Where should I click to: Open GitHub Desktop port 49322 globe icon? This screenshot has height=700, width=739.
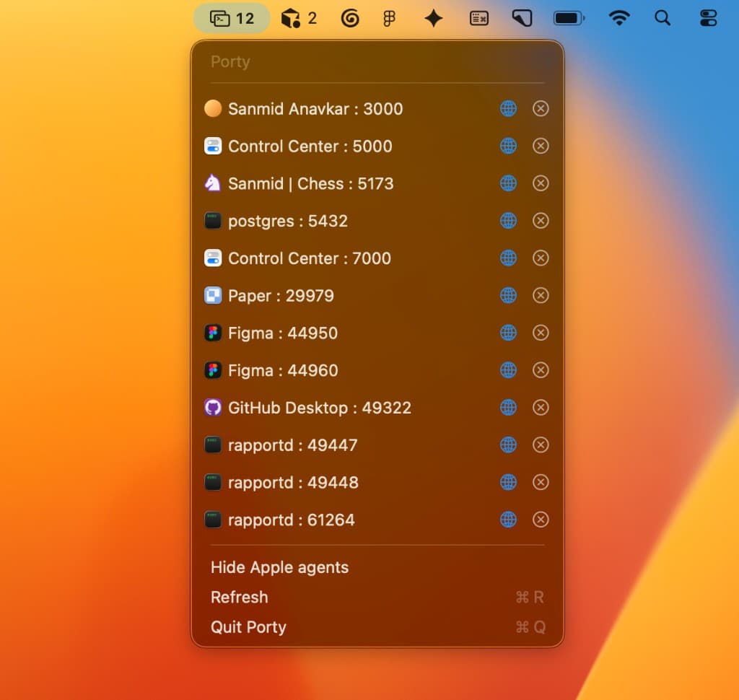pos(508,407)
